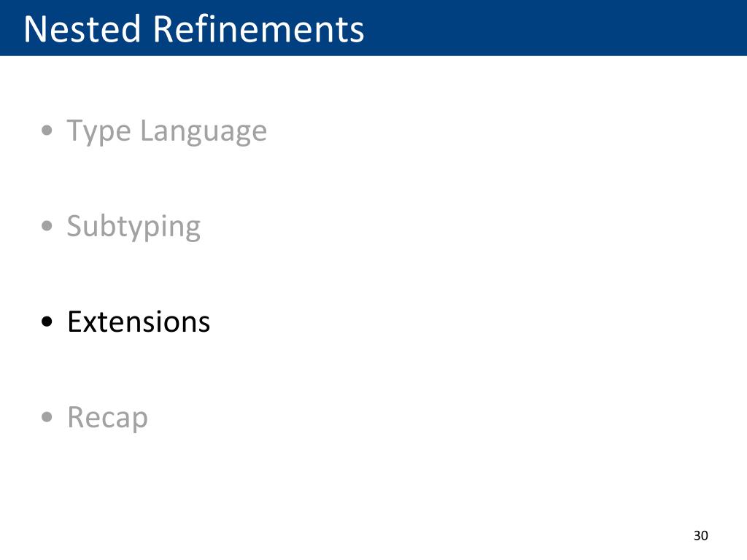Click the letter R starting Recap
The height and width of the screenshot is (560, 747).
pyautogui.click(x=77, y=417)
